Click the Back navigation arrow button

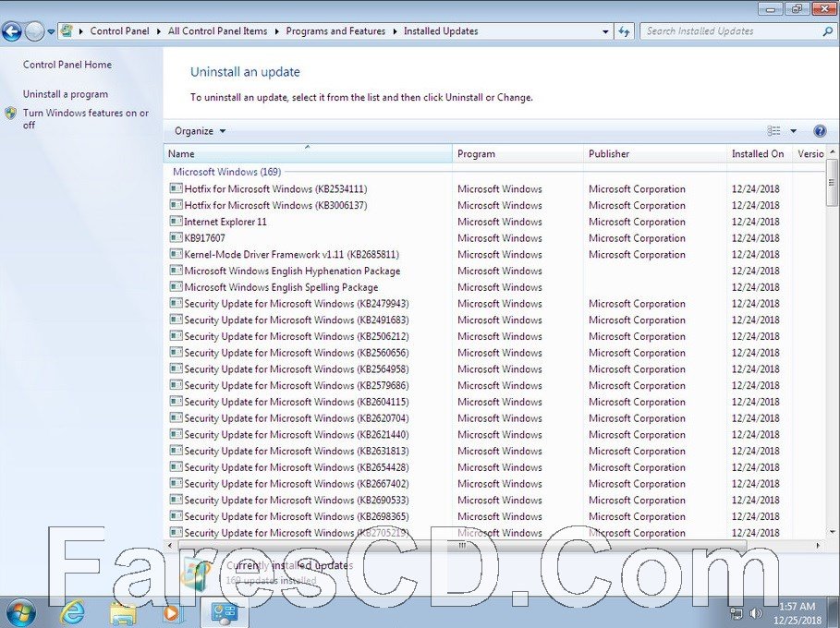[12, 31]
